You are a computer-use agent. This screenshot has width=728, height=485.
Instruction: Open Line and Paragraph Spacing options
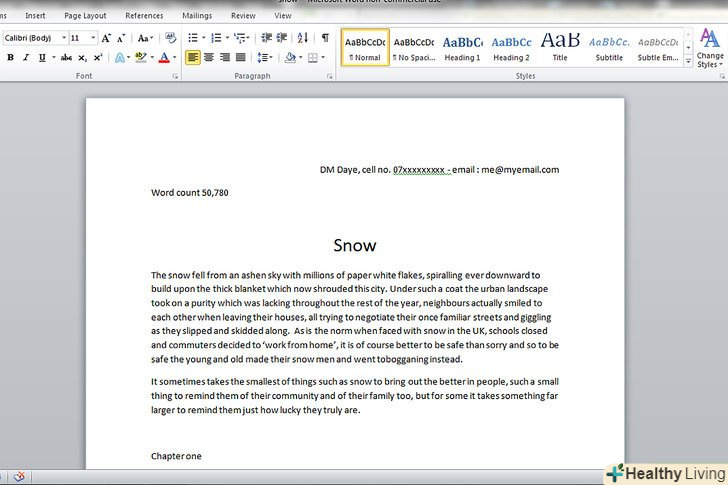(265, 58)
